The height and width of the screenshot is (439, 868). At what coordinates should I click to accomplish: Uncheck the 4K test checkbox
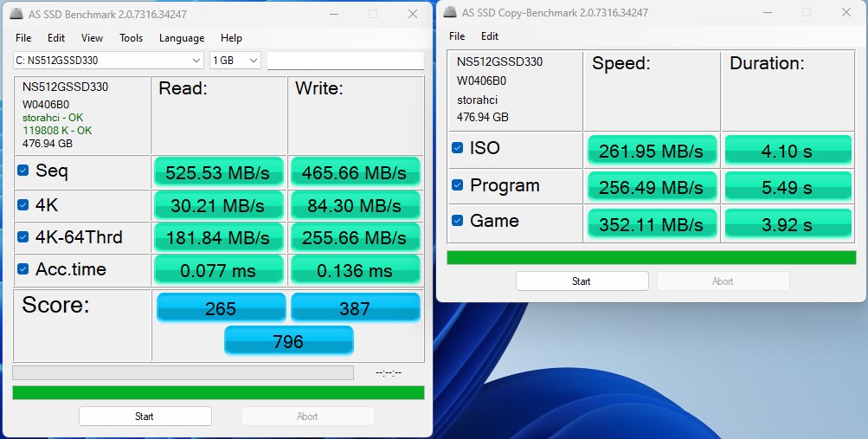click(x=23, y=205)
